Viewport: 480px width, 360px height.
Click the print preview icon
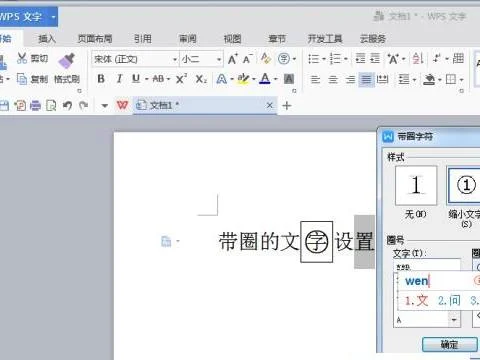[x=51, y=106]
